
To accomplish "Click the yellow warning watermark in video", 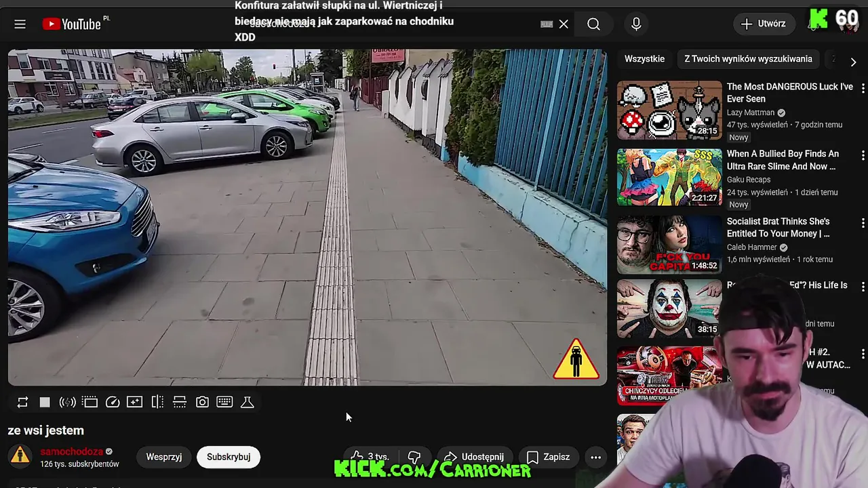I will point(576,360).
